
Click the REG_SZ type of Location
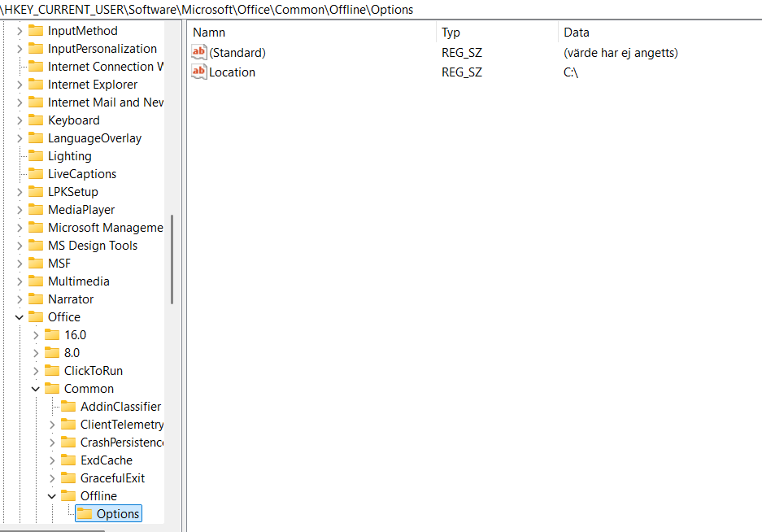click(x=462, y=72)
